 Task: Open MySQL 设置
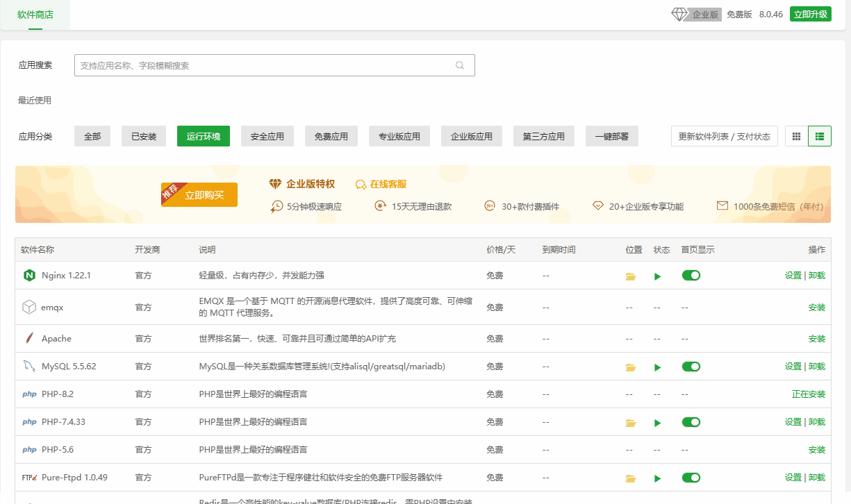point(793,367)
